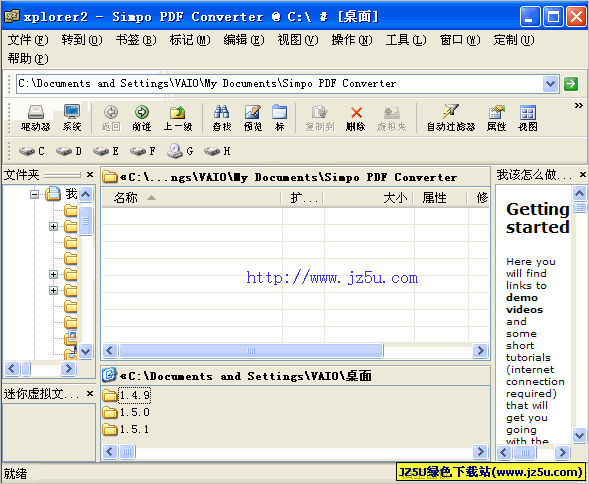589x484 pixels.
Task: Open the 窗口(W) menu
Action: tap(460, 40)
